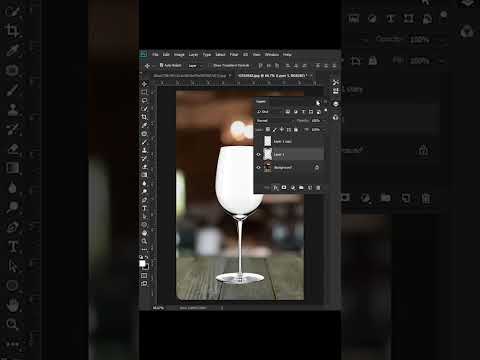
Task: Select the Gradient tool
Action: (144, 175)
